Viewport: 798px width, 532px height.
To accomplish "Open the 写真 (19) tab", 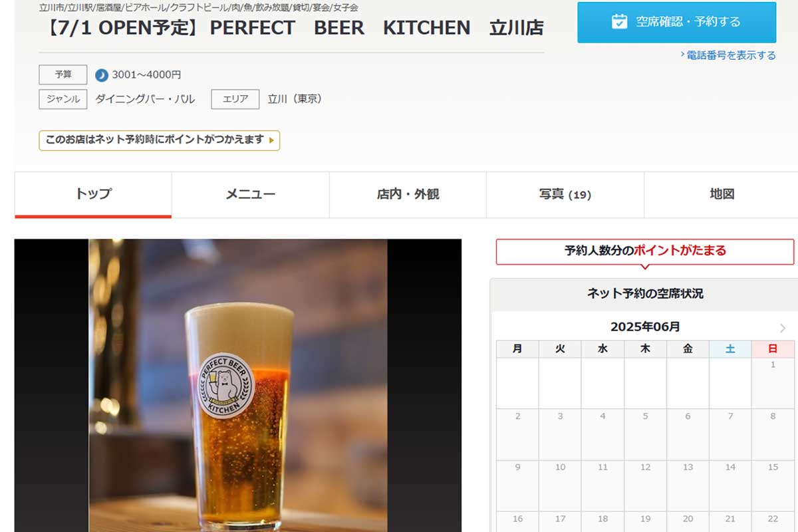I will [x=565, y=194].
